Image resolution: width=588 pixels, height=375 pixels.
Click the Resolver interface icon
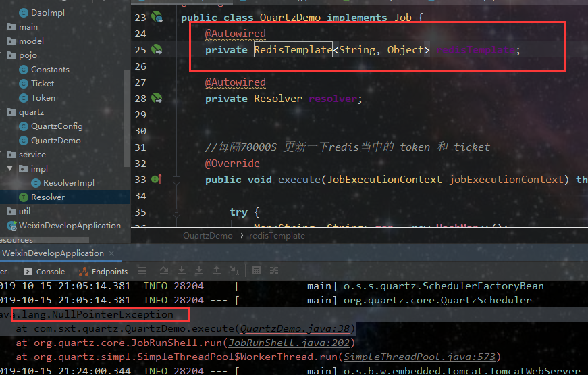click(x=23, y=197)
